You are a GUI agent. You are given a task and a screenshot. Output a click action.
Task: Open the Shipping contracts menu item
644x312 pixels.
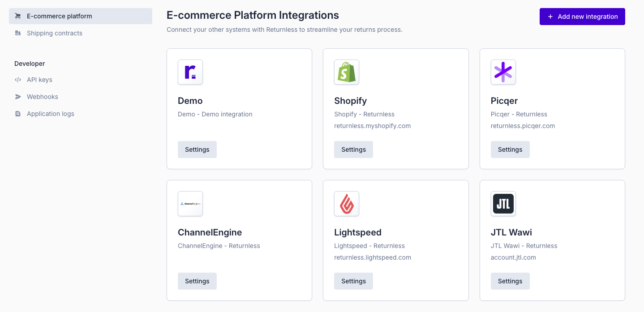click(x=54, y=33)
